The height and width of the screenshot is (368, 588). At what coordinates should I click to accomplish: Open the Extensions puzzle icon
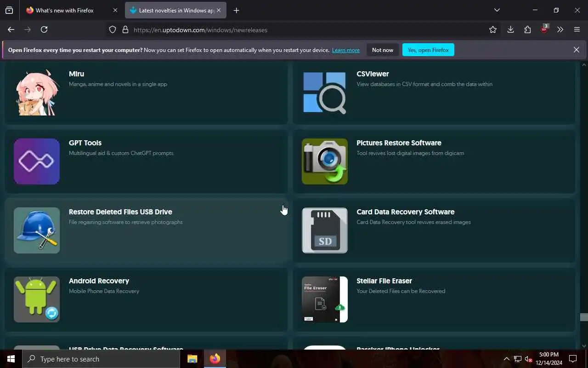(x=527, y=29)
